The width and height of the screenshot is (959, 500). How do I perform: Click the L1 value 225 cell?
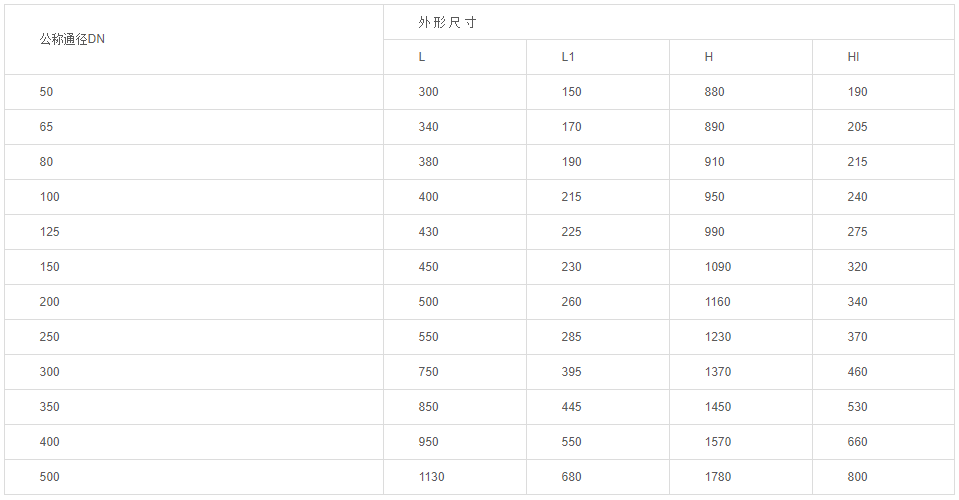pyautogui.click(x=571, y=232)
